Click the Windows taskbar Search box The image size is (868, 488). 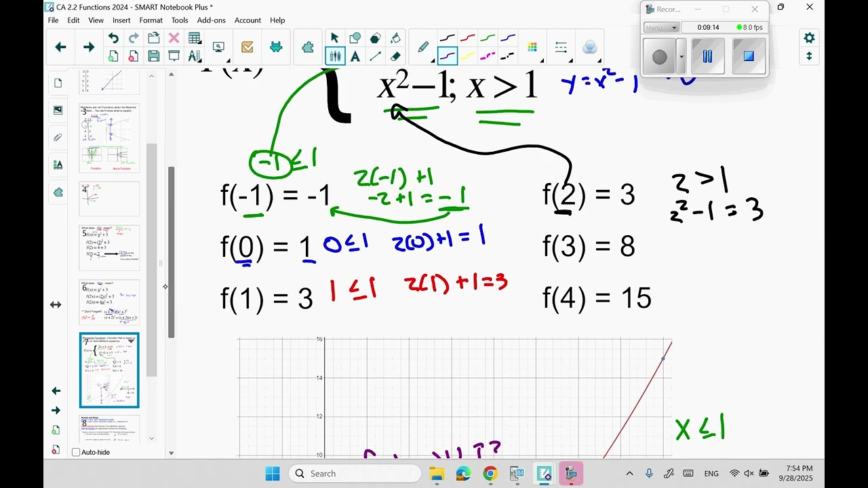355,473
